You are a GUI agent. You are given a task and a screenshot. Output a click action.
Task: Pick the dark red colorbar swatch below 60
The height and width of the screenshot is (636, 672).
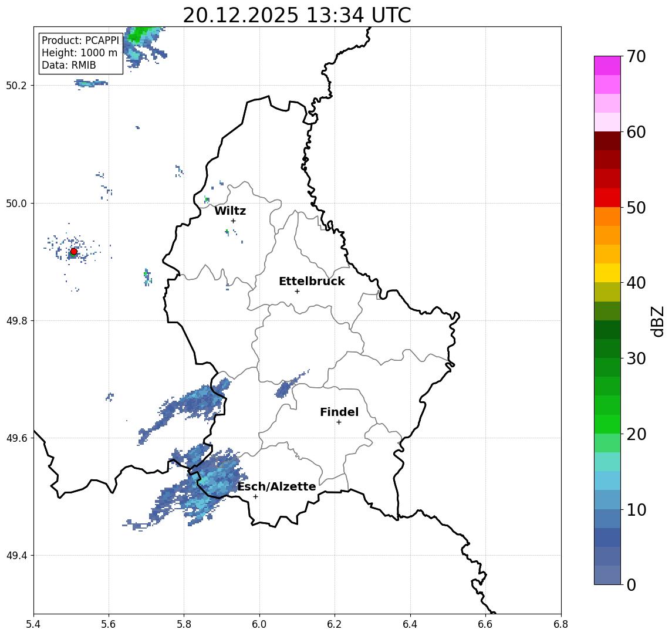[x=607, y=141]
